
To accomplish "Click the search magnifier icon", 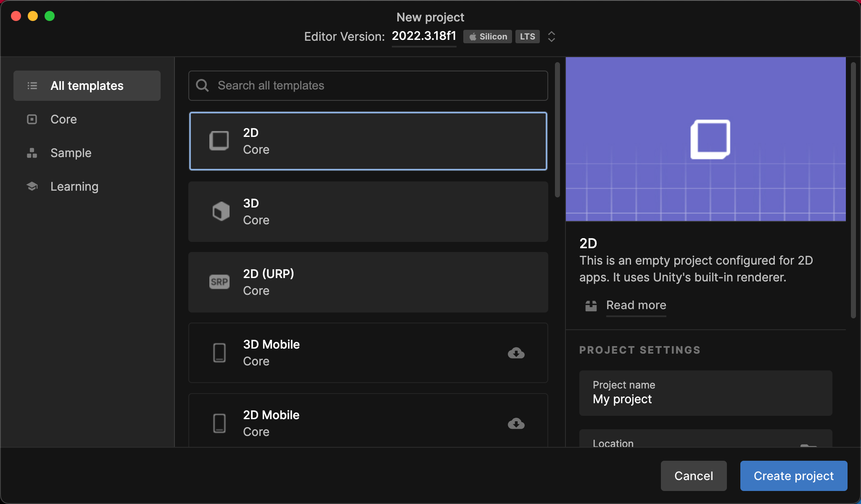I will [x=202, y=86].
